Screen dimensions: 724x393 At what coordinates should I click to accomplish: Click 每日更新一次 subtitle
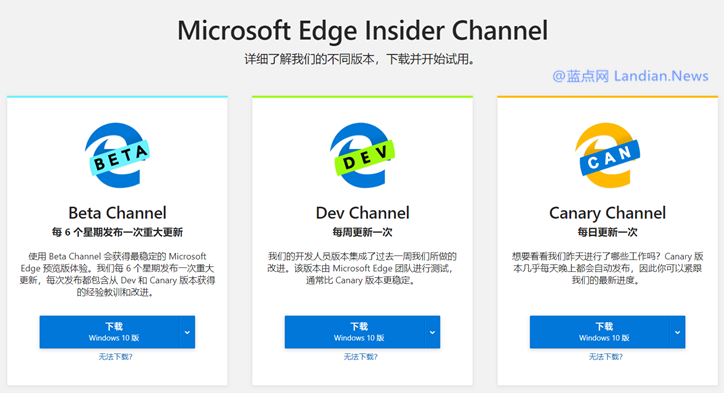click(608, 232)
